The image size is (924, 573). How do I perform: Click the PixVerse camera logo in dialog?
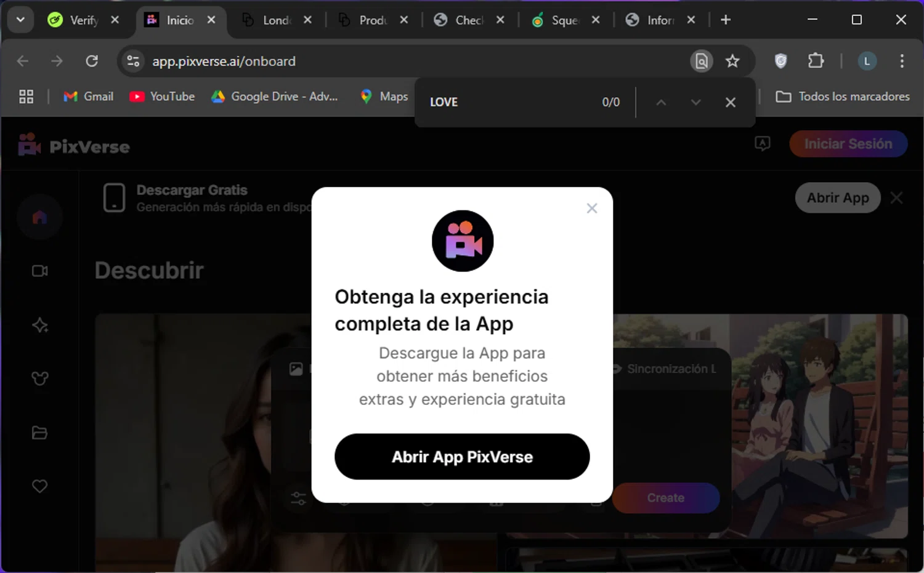click(x=463, y=241)
